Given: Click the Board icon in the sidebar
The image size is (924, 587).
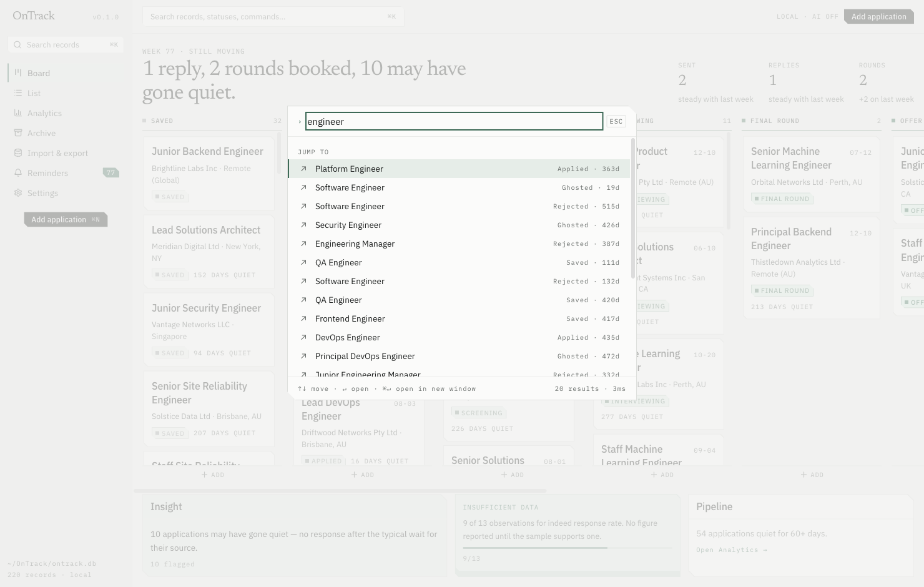Looking at the screenshot, I should pos(18,73).
